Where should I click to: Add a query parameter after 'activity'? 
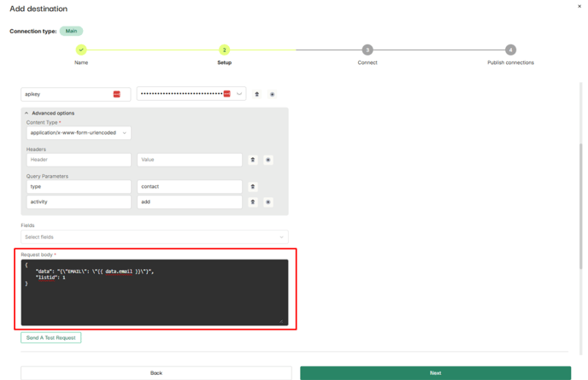point(268,202)
